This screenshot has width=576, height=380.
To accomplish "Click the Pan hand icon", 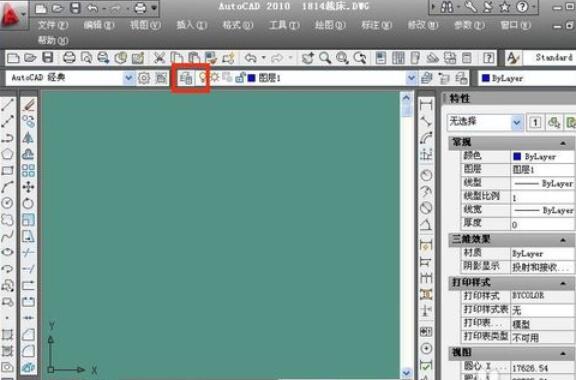I will (307, 58).
